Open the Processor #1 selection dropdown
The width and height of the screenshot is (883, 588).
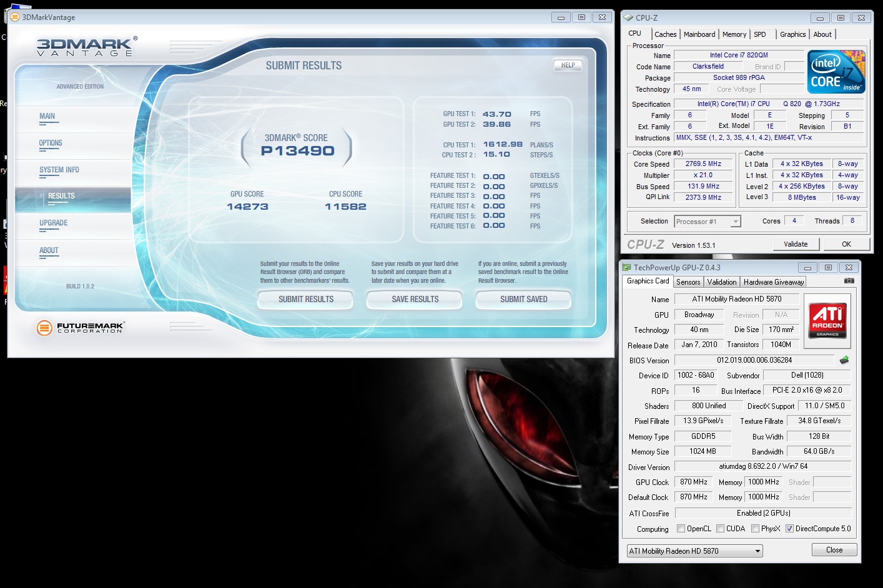coord(708,222)
